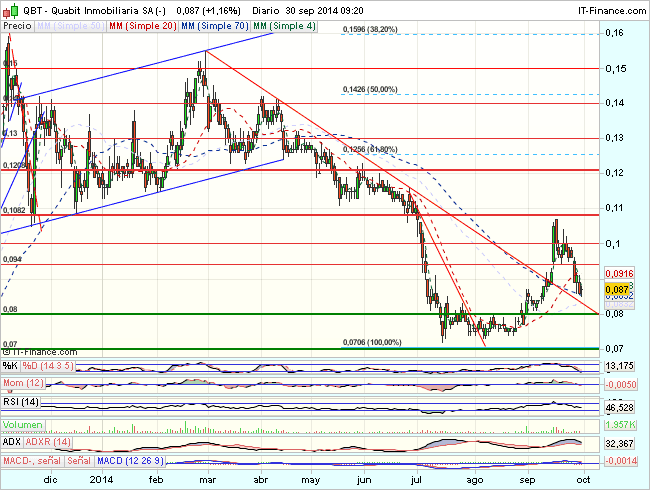Click the 0,1 price axis label
The width and height of the screenshot is (650, 490).
click(612, 243)
